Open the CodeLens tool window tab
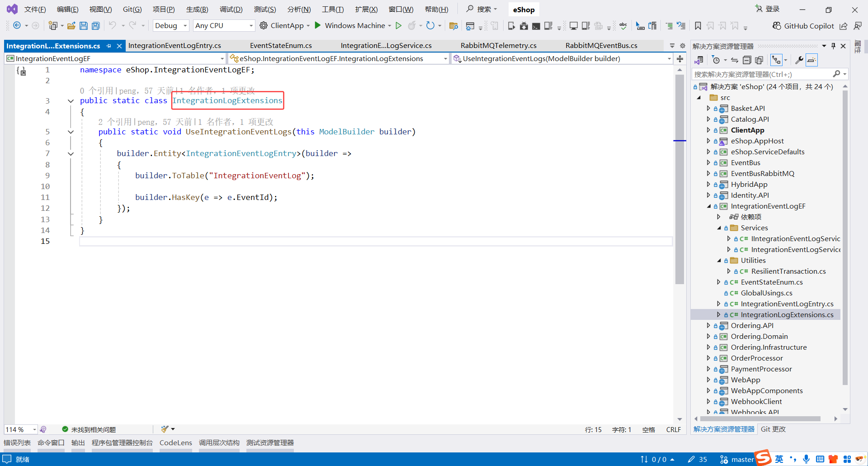The width and height of the screenshot is (868, 466). [x=176, y=443]
